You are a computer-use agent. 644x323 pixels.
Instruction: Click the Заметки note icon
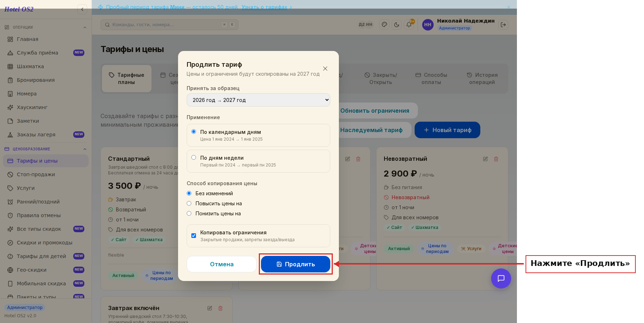(x=10, y=121)
